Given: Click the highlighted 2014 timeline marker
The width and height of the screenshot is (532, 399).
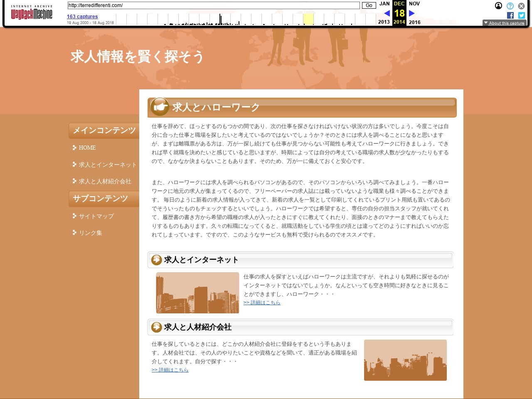Looking at the screenshot, I should pos(308,19).
